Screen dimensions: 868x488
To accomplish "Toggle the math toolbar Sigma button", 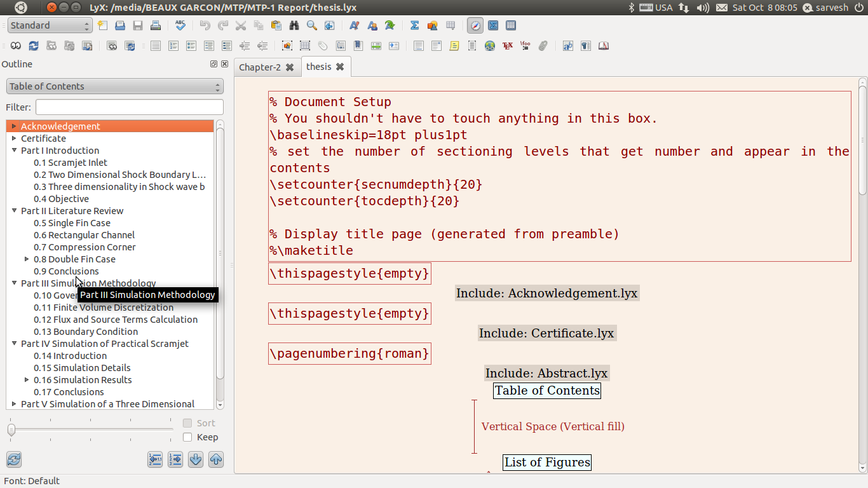I will (x=493, y=25).
